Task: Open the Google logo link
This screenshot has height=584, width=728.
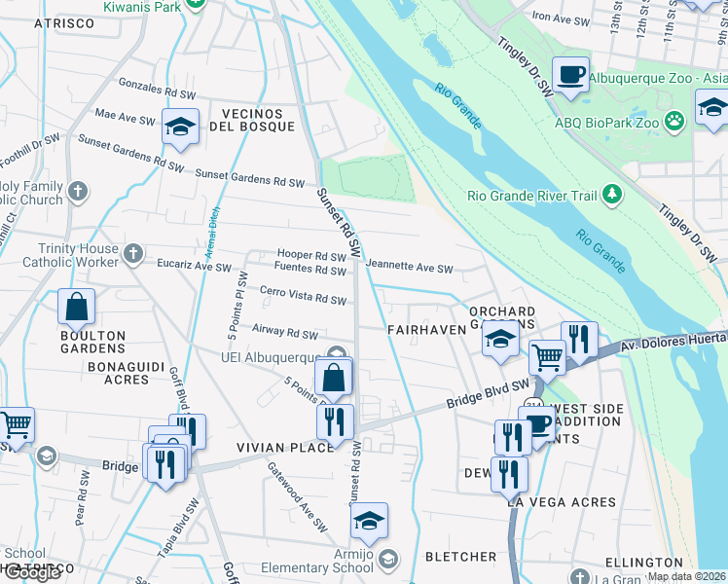Action: pyautogui.click(x=30, y=574)
